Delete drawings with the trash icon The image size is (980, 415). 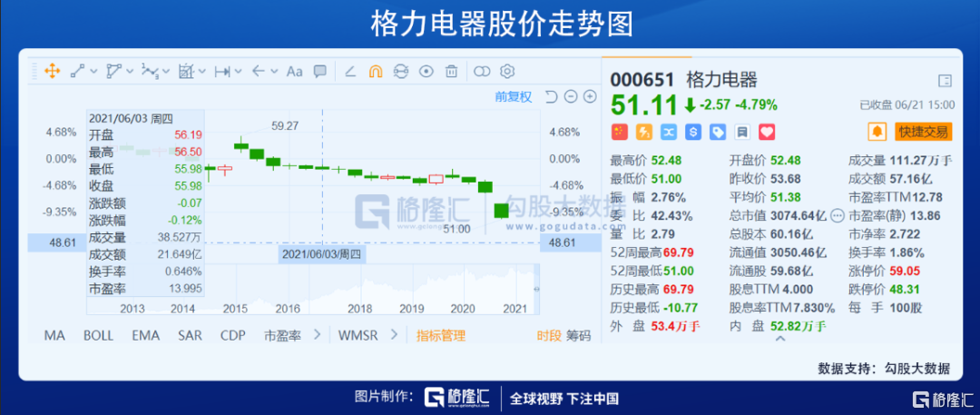[x=451, y=72]
